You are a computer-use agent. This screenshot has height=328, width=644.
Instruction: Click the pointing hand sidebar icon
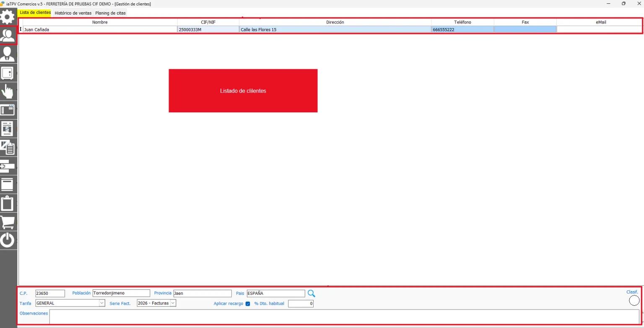[x=8, y=91]
